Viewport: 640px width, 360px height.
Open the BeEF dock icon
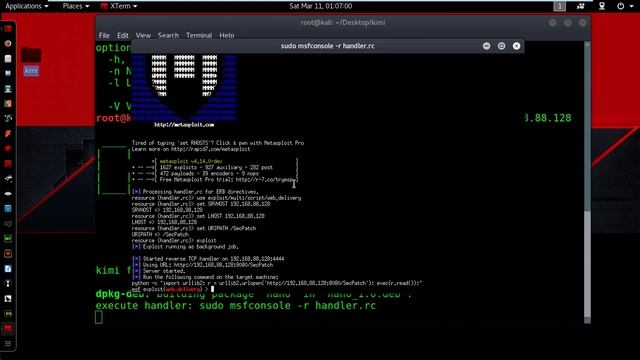click(x=8, y=133)
